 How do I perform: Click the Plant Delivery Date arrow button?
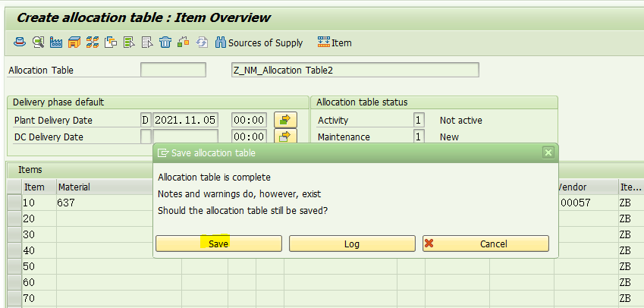[x=285, y=120]
